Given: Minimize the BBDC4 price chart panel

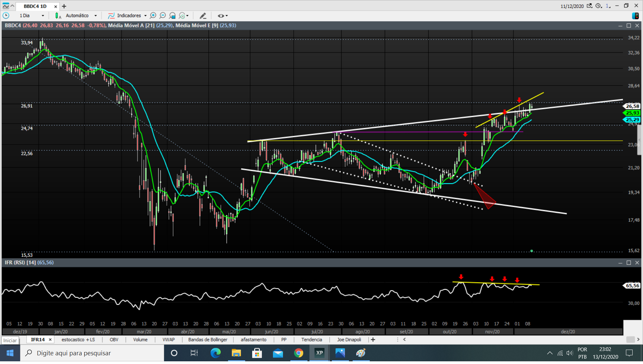Looking at the screenshot, I should click(620, 26).
